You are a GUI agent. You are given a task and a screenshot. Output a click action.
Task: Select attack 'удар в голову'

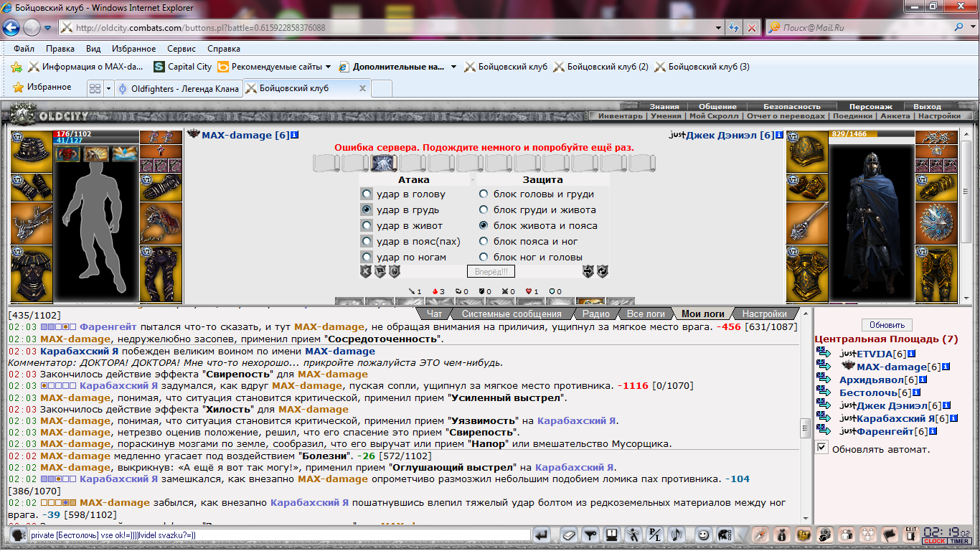(x=367, y=194)
